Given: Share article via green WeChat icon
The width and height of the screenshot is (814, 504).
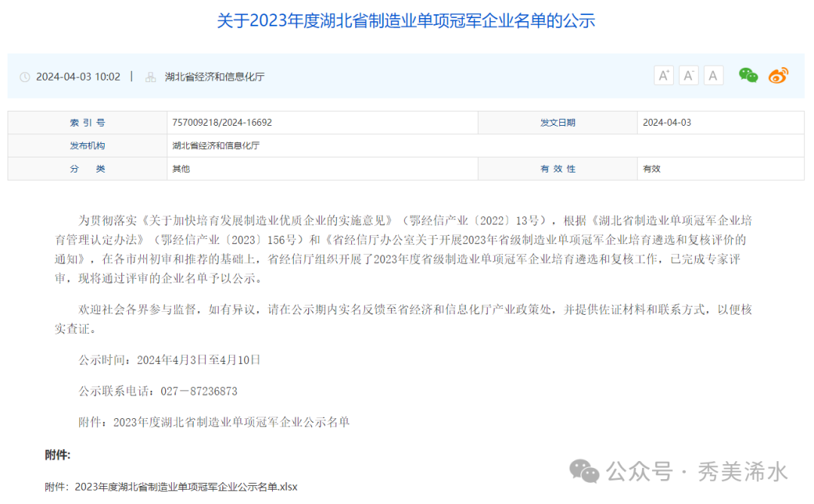Looking at the screenshot, I should (748, 75).
